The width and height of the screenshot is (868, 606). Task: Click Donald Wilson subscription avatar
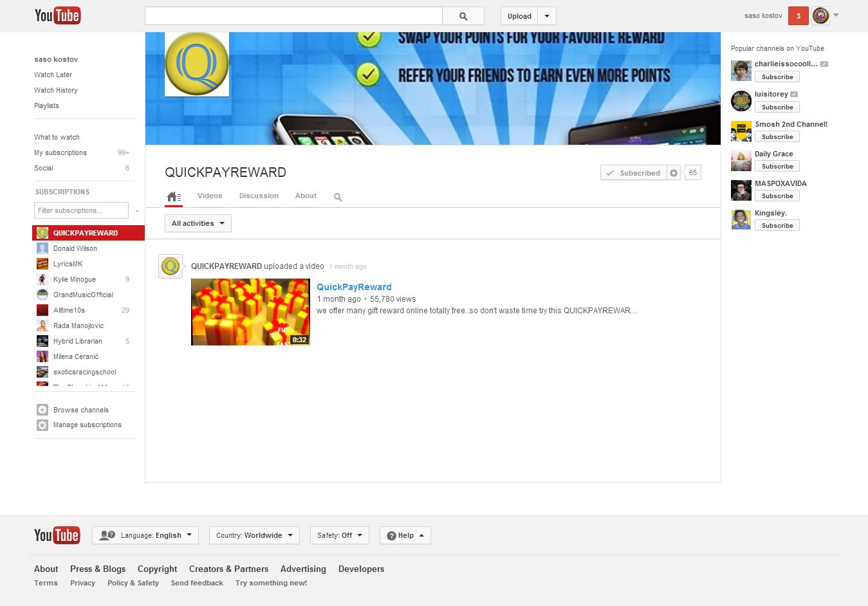42,248
